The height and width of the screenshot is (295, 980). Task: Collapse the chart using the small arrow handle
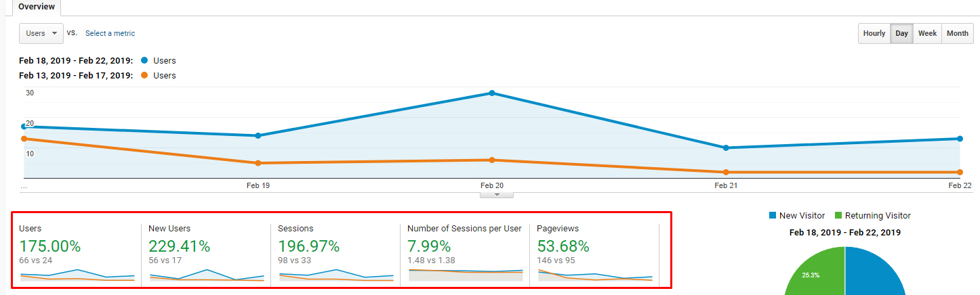tap(496, 195)
